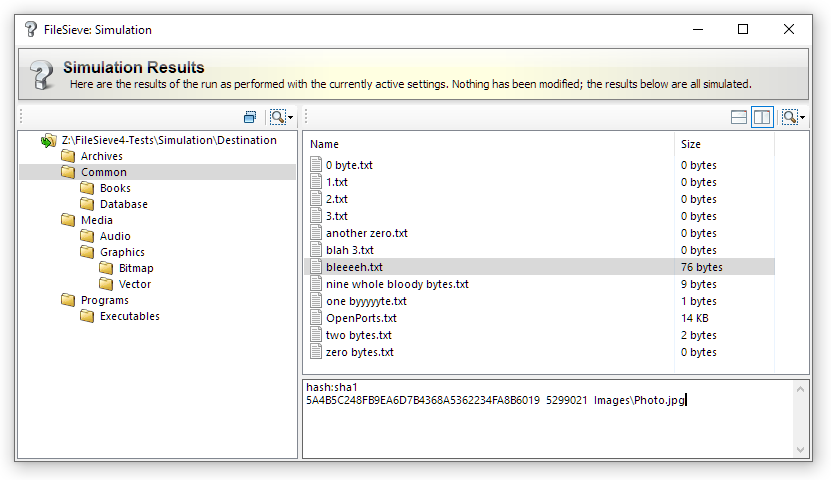Switch to vertical split layout
This screenshot has width=831, height=480.
pyautogui.click(x=762, y=117)
